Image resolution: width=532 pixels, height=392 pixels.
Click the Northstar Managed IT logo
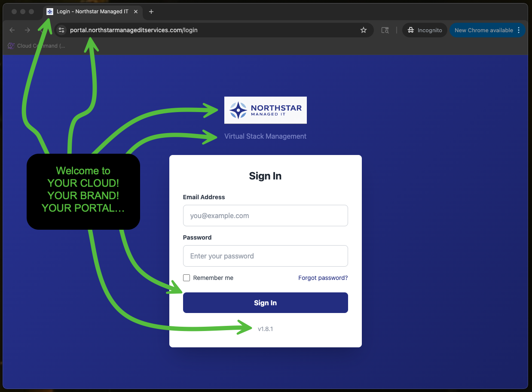(265, 110)
